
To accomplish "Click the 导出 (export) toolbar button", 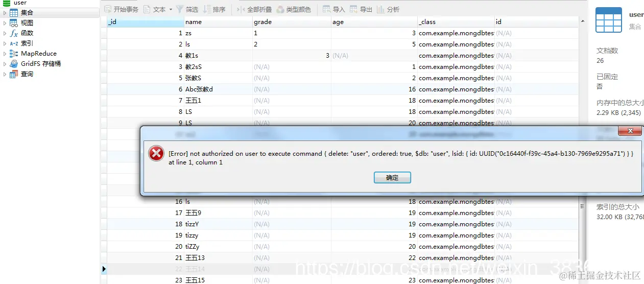I will tap(361, 9).
